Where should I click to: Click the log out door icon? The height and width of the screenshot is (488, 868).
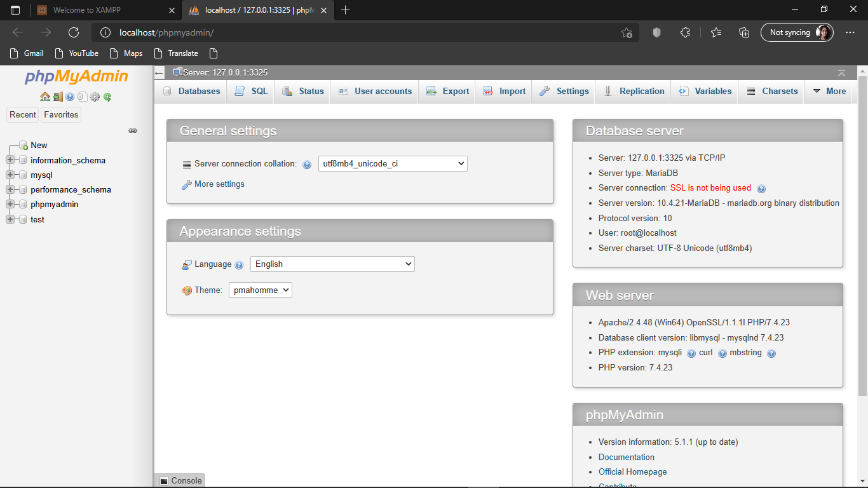[x=57, y=97]
